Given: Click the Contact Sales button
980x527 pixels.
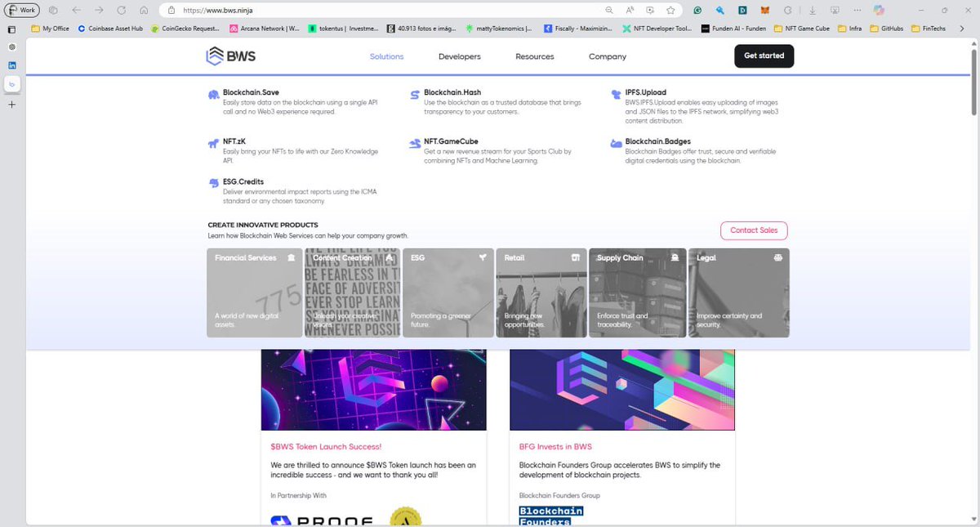Looking at the screenshot, I should click(x=754, y=230).
